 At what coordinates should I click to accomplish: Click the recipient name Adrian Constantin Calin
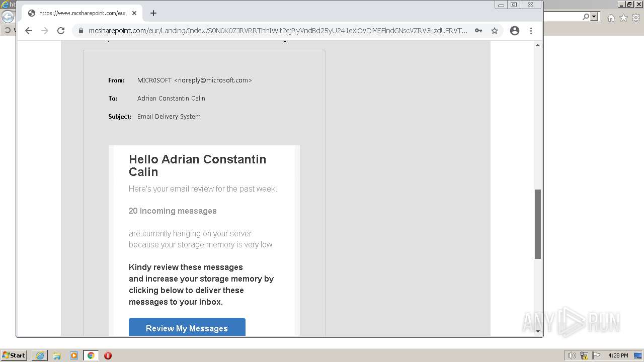pos(171,99)
